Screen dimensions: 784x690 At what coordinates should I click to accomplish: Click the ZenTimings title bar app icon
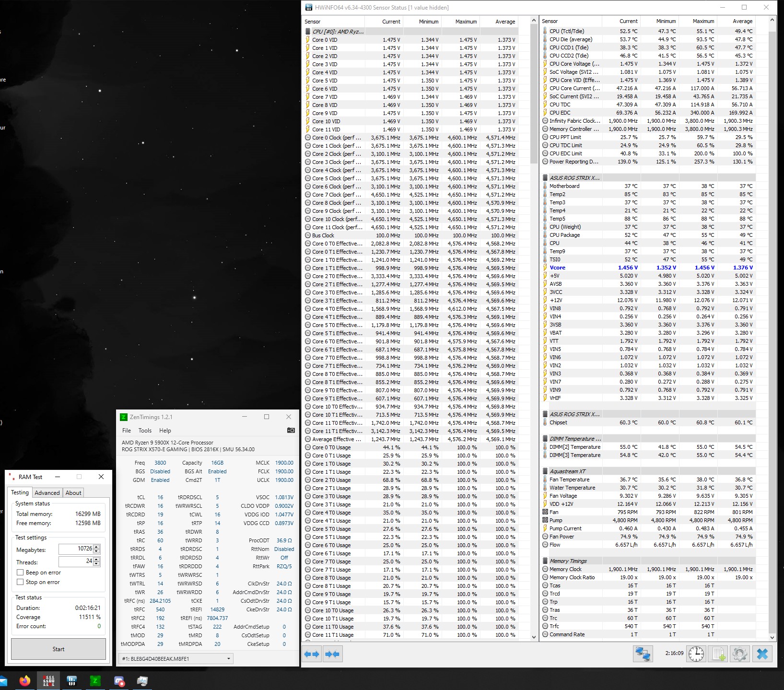[124, 417]
